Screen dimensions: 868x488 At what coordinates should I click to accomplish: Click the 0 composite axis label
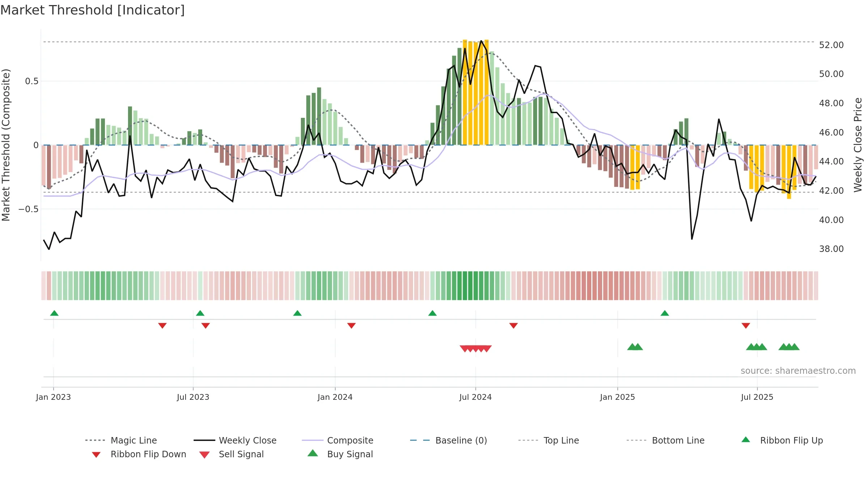[36, 145]
